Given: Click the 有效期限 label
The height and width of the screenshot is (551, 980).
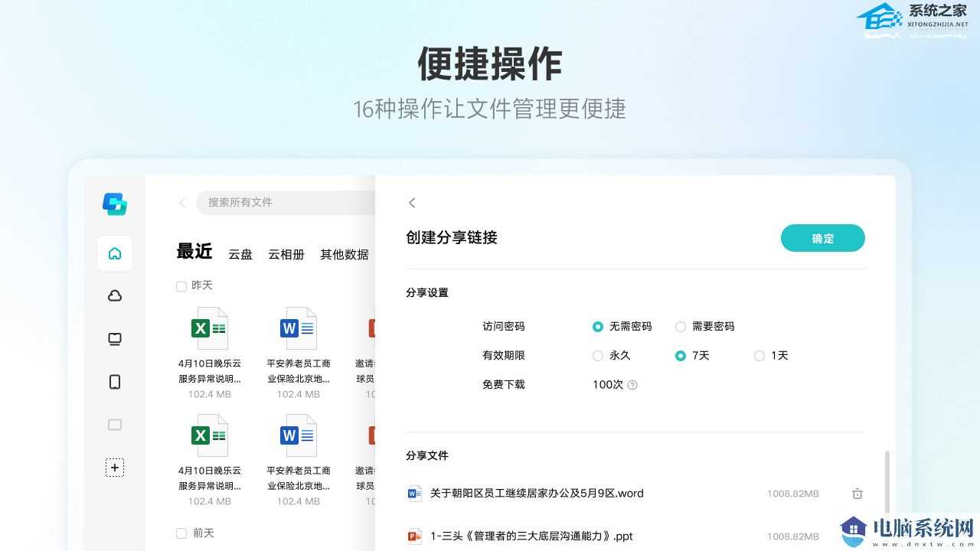Looking at the screenshot, I should 504,356.
